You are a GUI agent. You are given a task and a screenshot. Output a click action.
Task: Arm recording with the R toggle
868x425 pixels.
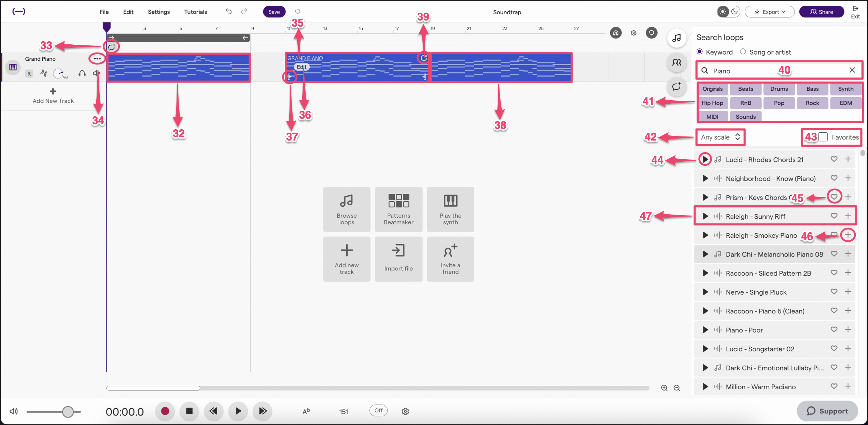click(29, 73)
